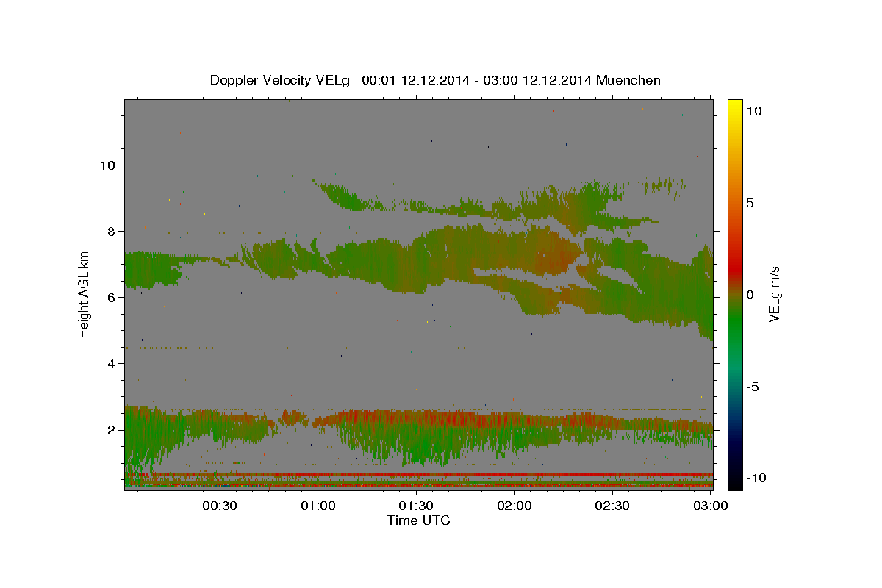Click the colorbar value '-5'
This screenshot has height=588, width=882.
pos(753,387)
